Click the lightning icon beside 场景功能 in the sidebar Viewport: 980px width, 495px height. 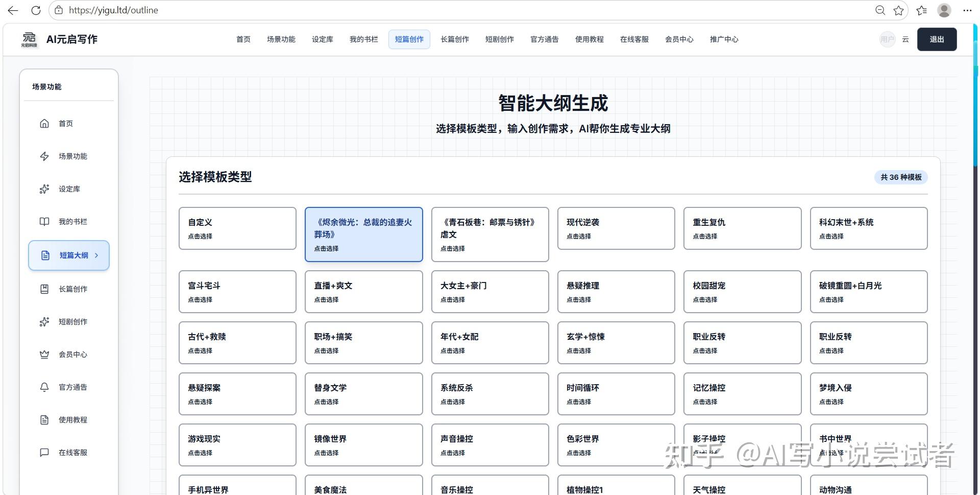pos(44,156)
